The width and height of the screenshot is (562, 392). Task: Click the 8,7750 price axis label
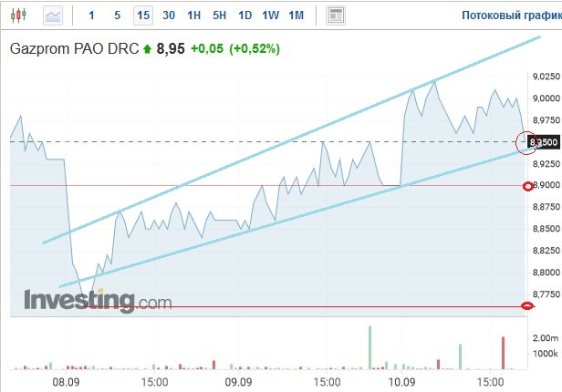(x=546, y=294)
